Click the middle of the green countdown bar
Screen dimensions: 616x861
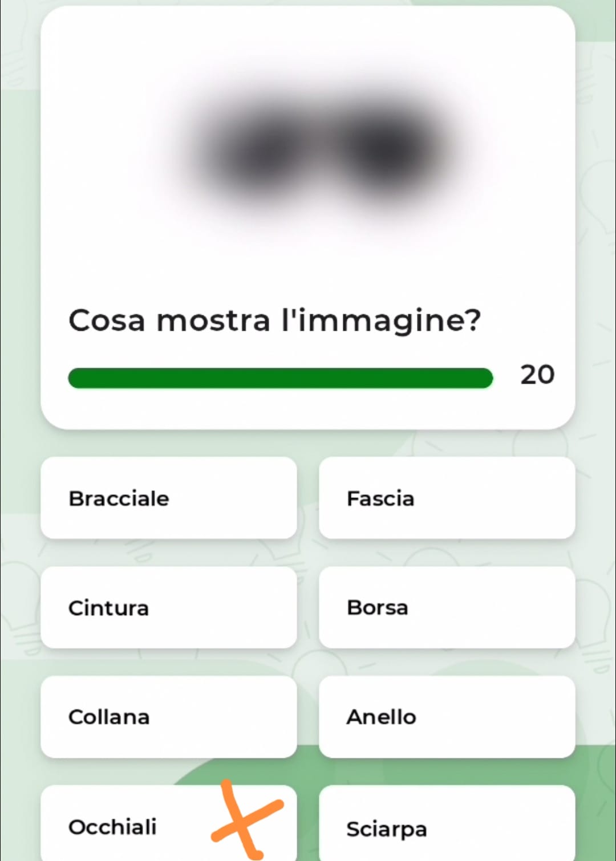280,378
